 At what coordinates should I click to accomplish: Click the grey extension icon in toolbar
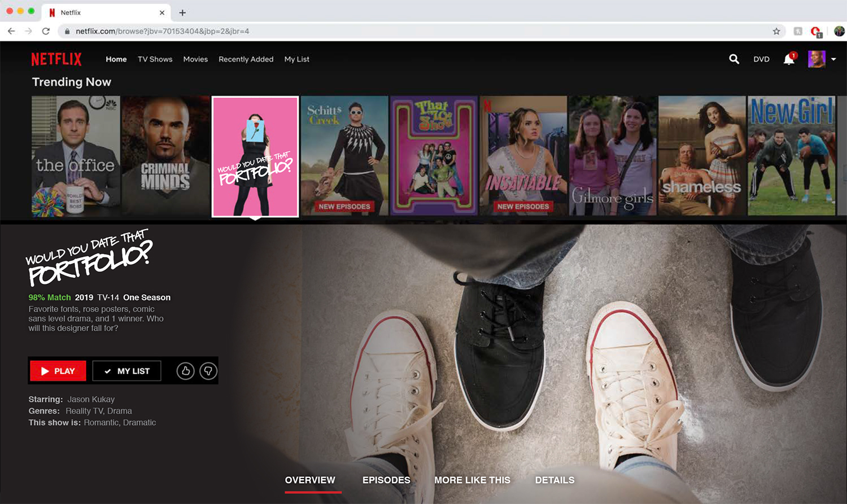tap(798, 31)
